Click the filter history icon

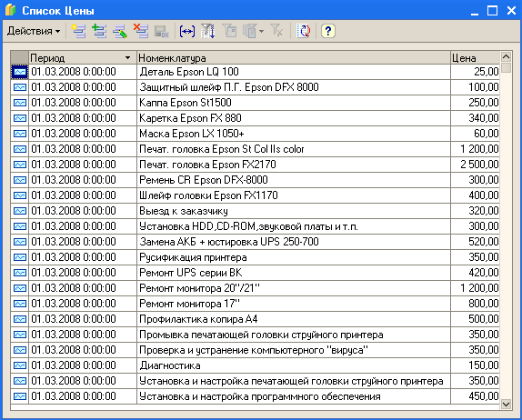point(250,31)
